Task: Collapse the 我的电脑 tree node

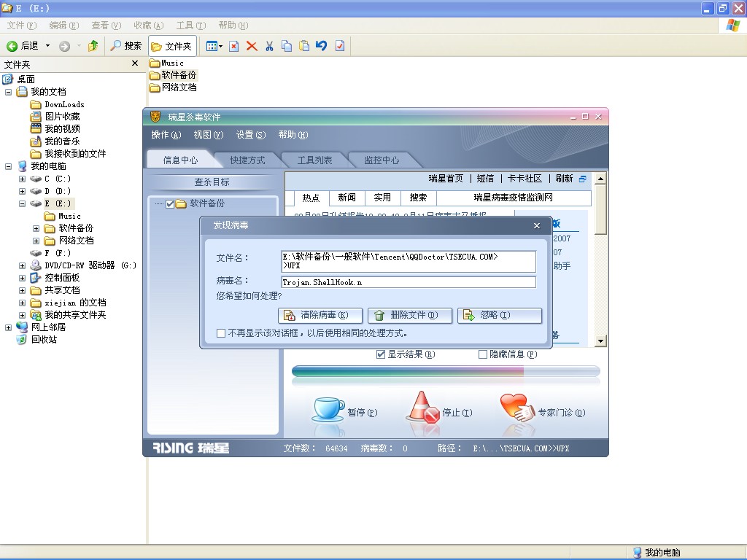Action: pyautogui.click(x=8, y=166)
